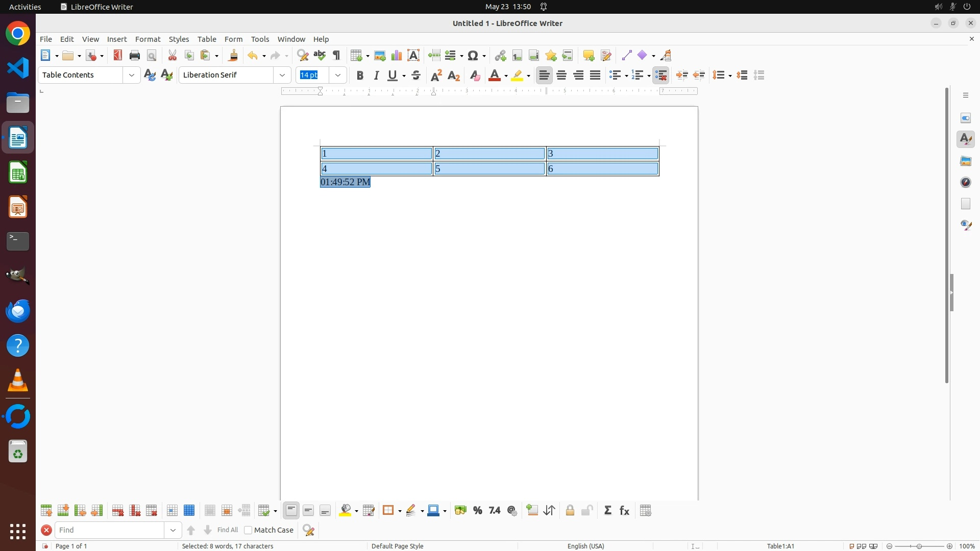
Task: Click into the Find text field
Action: (110, 530)
